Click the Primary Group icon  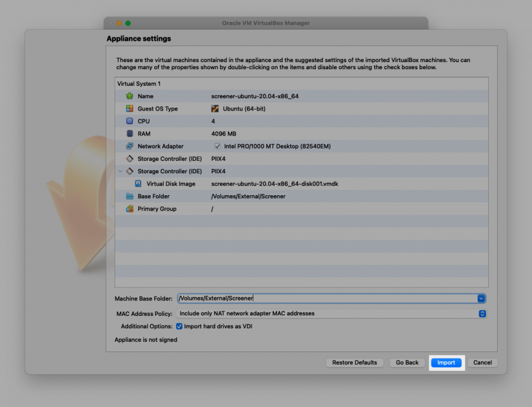click(129, 209)
